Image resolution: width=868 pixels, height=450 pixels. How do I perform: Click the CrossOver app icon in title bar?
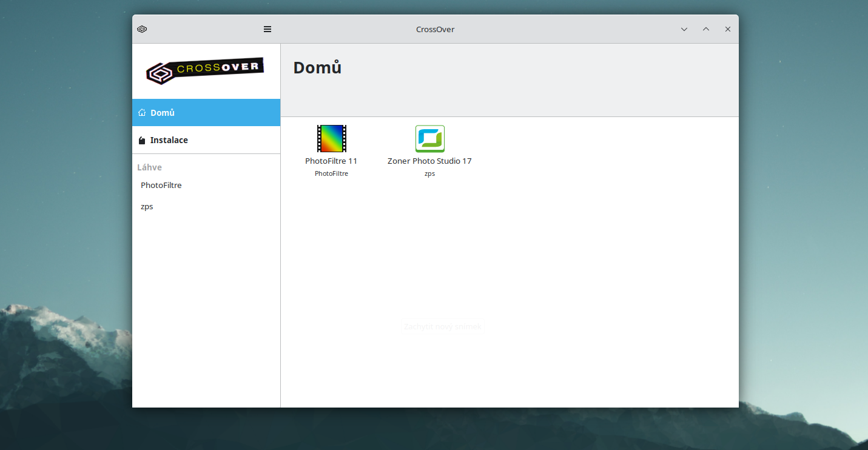[142, 29]
